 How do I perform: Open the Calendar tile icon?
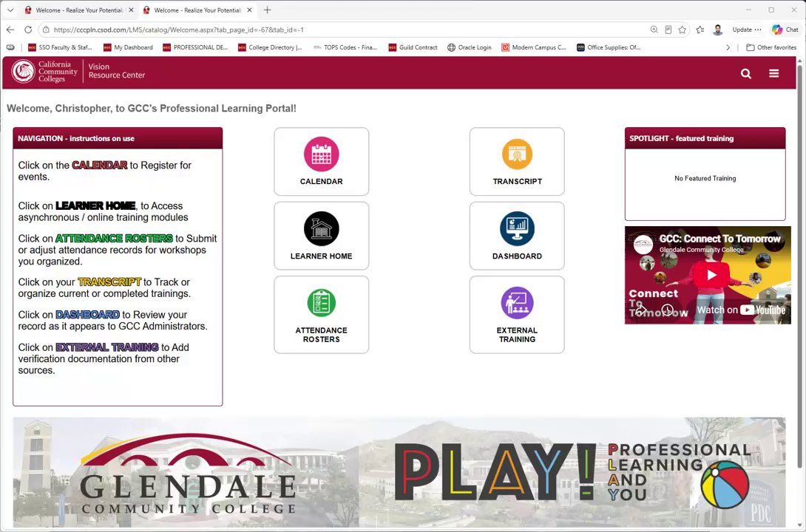point(321,154)
